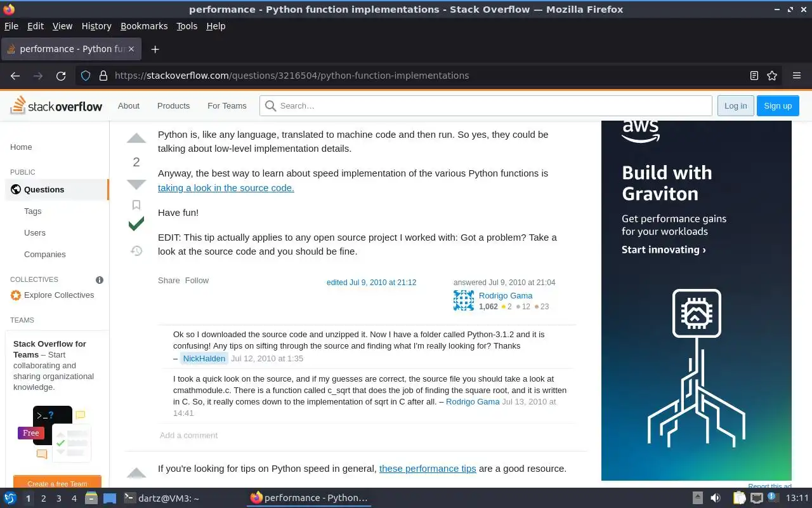Go to Home in left sidebar
This screenshot has width=812, height=508.
21,147
